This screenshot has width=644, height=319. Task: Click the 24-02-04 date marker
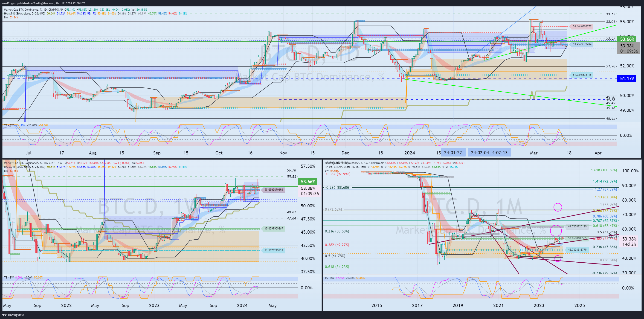point(480,153)
